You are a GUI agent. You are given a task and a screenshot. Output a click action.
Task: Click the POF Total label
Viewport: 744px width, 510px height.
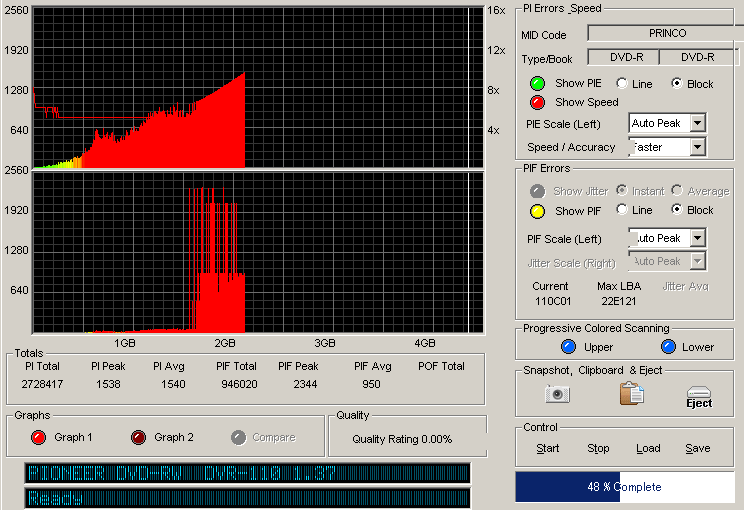[441, 366]
